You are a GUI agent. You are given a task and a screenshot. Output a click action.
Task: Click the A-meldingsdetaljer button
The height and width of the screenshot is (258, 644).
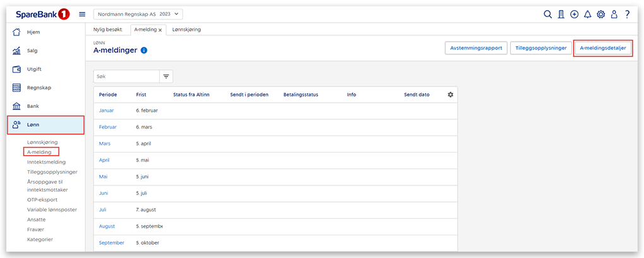coord(602,48)
